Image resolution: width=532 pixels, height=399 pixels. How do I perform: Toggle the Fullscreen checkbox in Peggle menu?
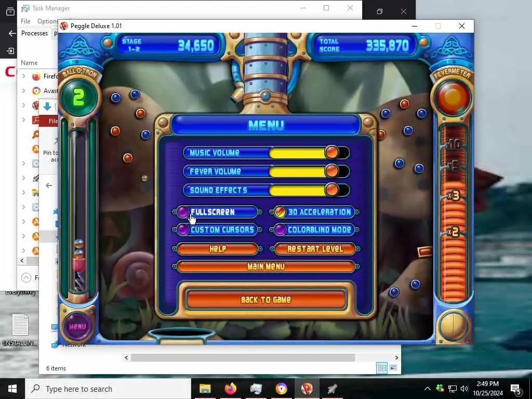point(183,212)
